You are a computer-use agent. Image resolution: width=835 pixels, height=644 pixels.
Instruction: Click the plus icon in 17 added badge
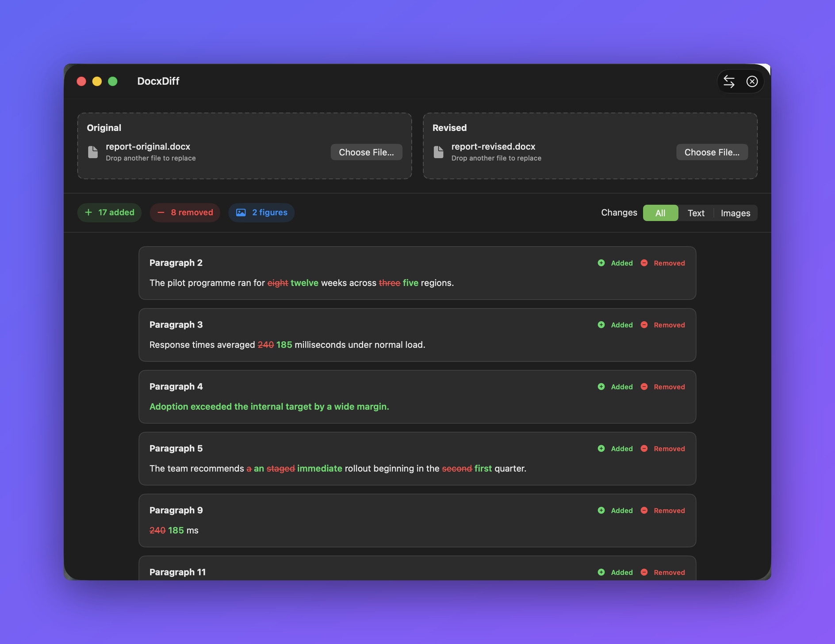88,213
